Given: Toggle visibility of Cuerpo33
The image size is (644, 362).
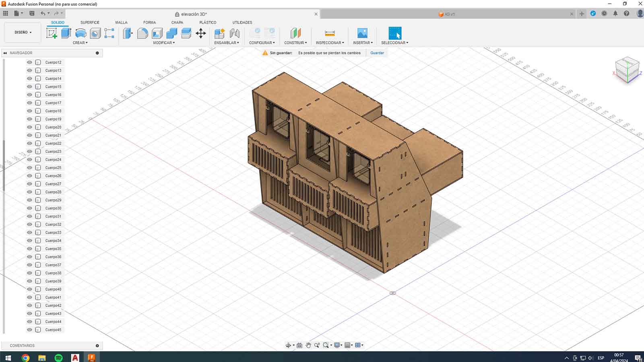Looking at the screenshot, I should 29,232.
